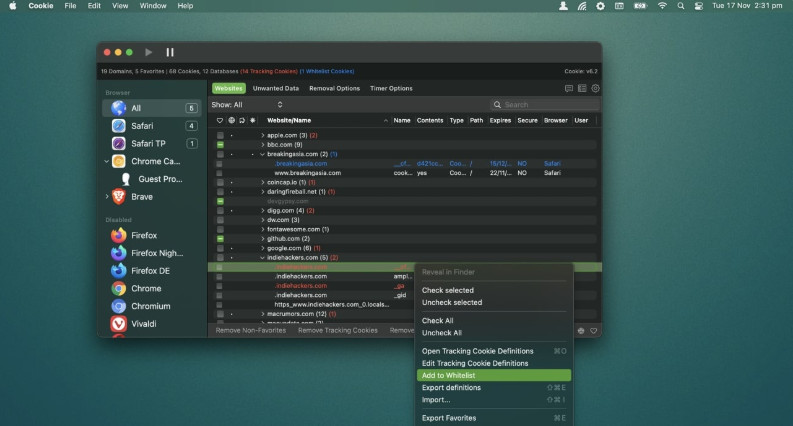Viewport: 793px width, 426px height.
Task: Expand coincap.io cookie group
Action: pos(262,182)
